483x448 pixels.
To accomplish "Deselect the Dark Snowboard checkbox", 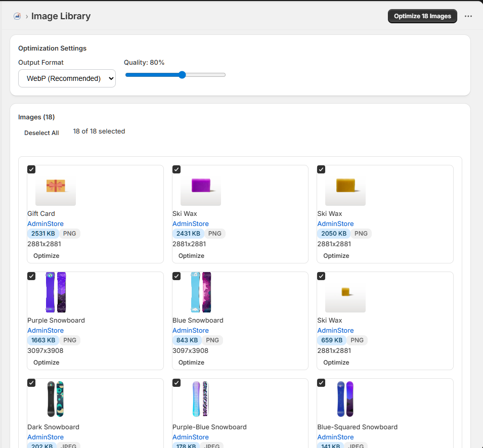I will (31, 383).
